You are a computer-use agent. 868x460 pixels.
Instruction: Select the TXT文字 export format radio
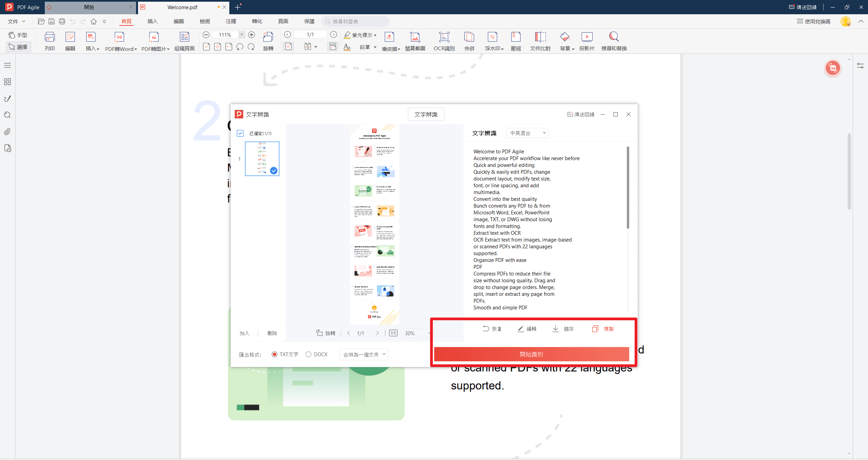click(x=274, y=354)
